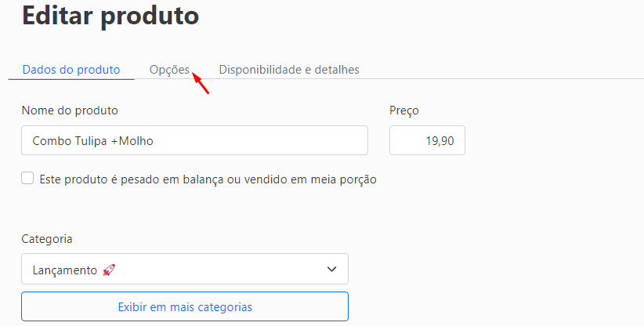Expand the chevron arrow of Categoria dropdown
This screenshot has width=644, height=326.
click(331, 270)
